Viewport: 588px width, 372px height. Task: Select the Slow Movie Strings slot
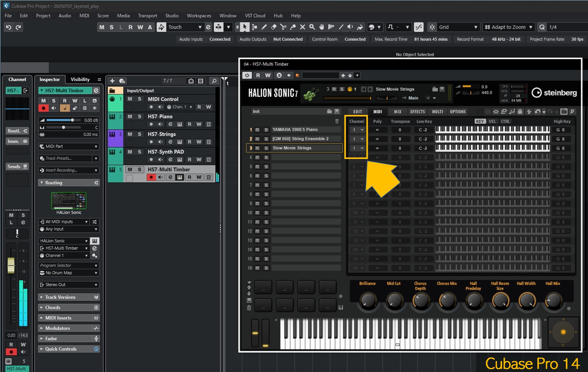(x=294, y=148)
